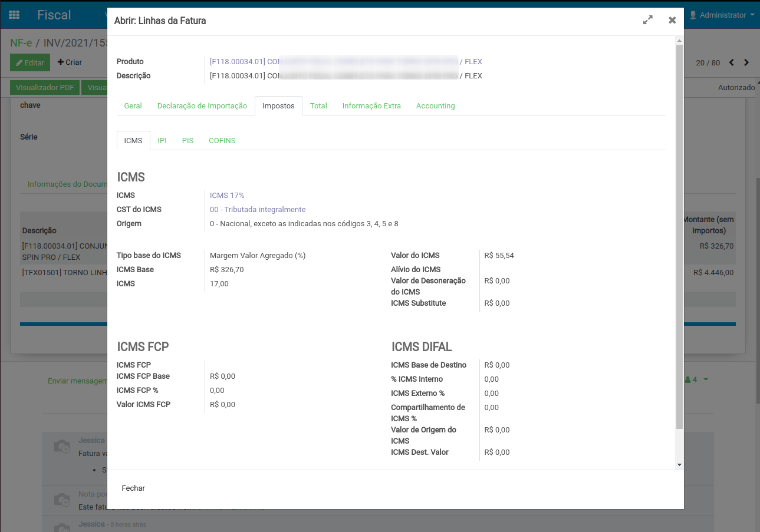This screenshot has height=532, width=760.
Task: Open Declaração de Importação tab
Action: [x=202, y=106]
